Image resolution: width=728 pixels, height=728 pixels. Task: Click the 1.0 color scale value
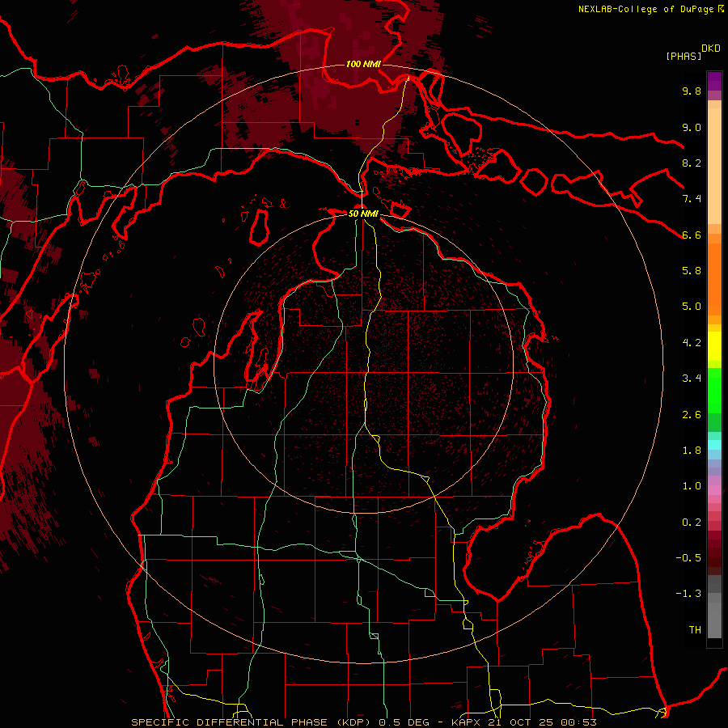(x=692, y=486)
